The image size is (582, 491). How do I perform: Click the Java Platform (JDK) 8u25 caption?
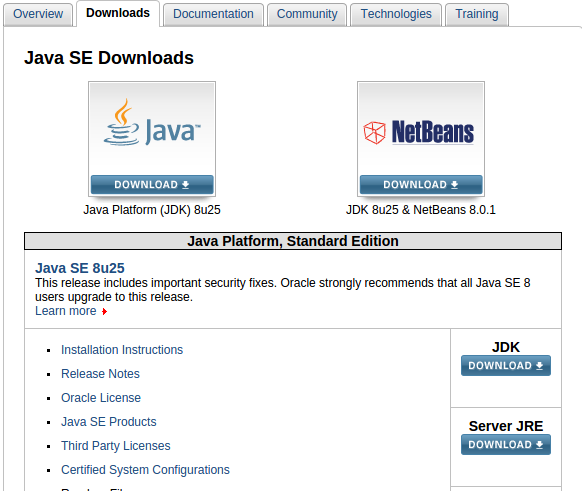[x=152, y=210]
